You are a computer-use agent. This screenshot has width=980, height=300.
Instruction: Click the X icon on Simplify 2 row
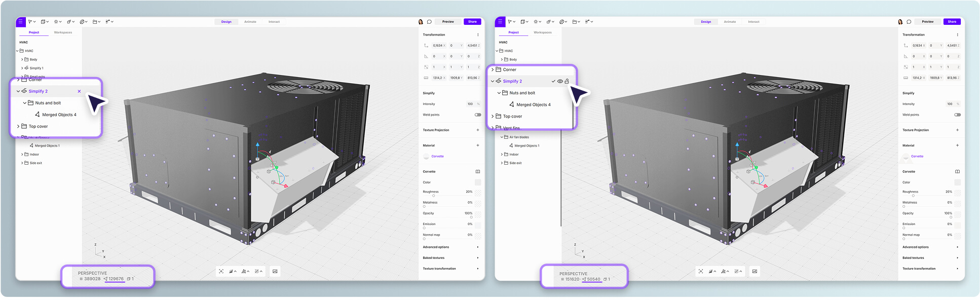(79, 91)
